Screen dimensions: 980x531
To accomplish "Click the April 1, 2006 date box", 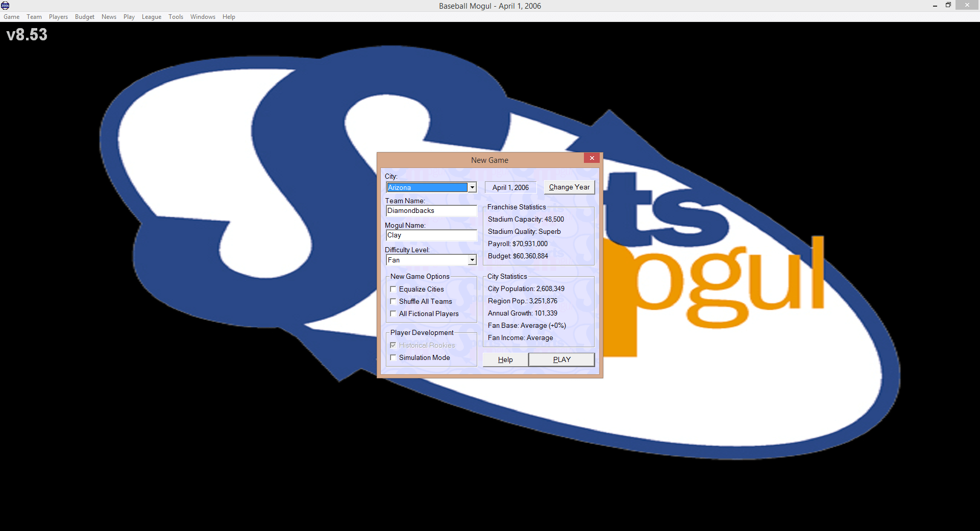I will (x=510, y=187).
